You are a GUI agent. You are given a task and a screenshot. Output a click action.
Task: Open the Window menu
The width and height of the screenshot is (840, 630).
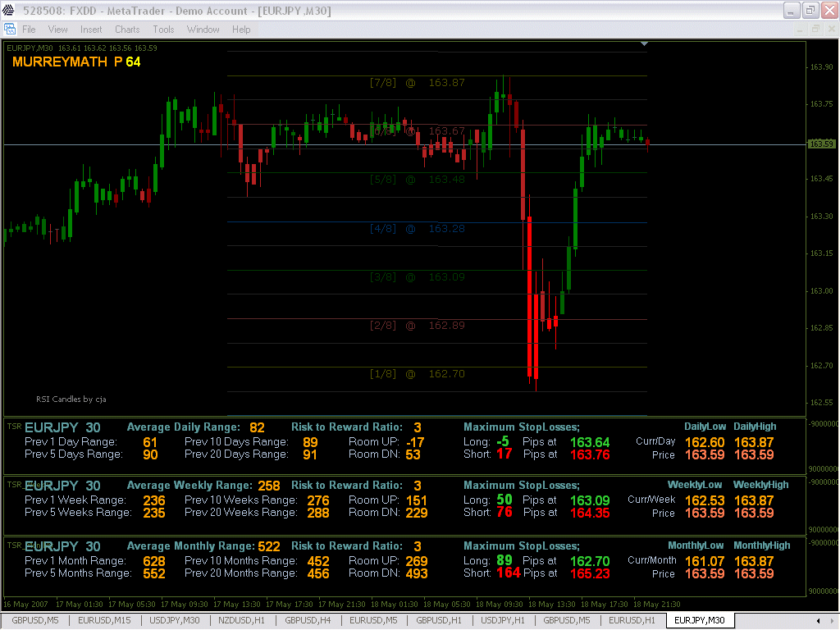tap(203, 29)
